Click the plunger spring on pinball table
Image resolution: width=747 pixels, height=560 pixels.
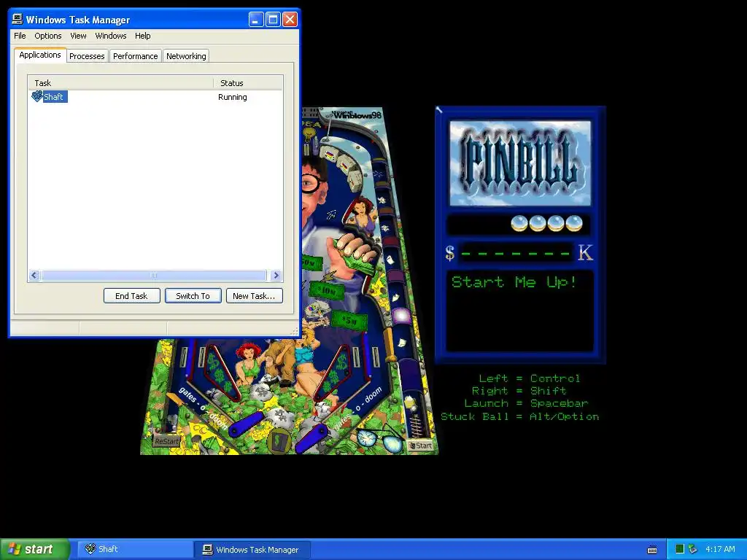pyautogui.click(x=416, y=424)
